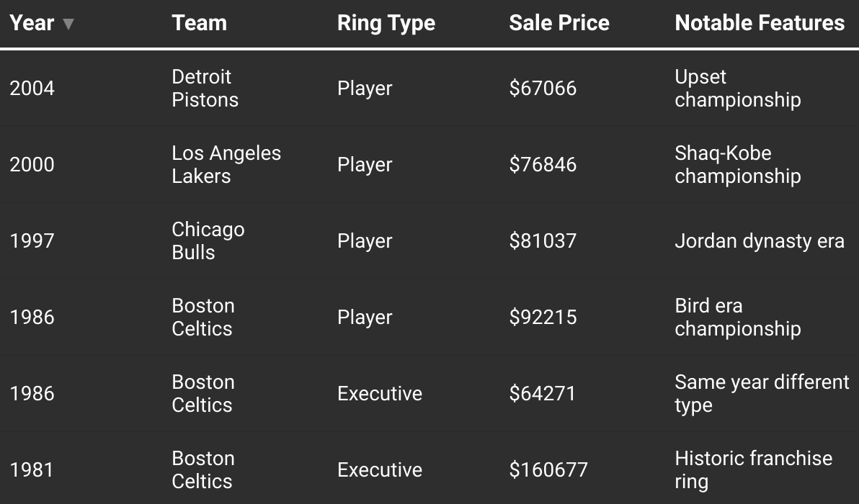
Task: Click the Year column sort arrow
Action: 68,24
